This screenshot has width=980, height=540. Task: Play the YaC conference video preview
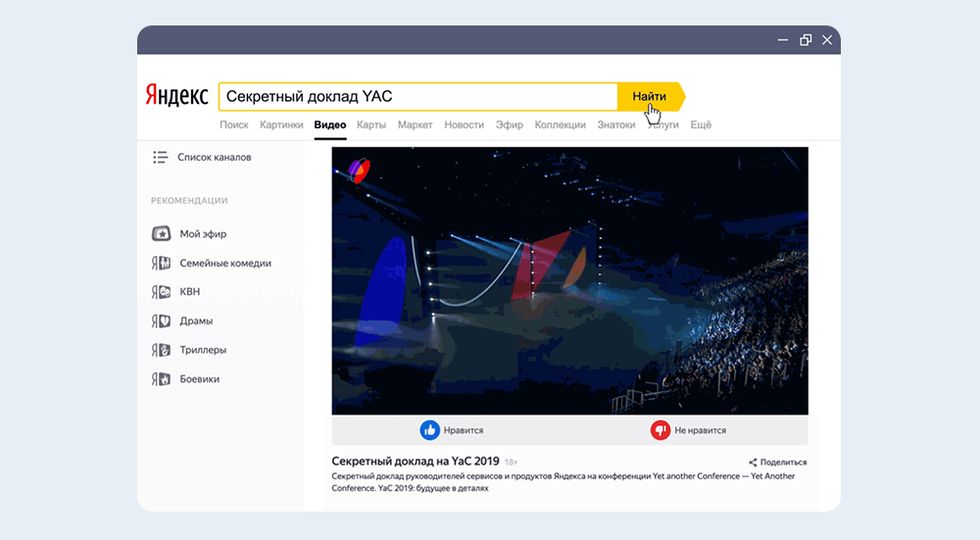point(569,281)
